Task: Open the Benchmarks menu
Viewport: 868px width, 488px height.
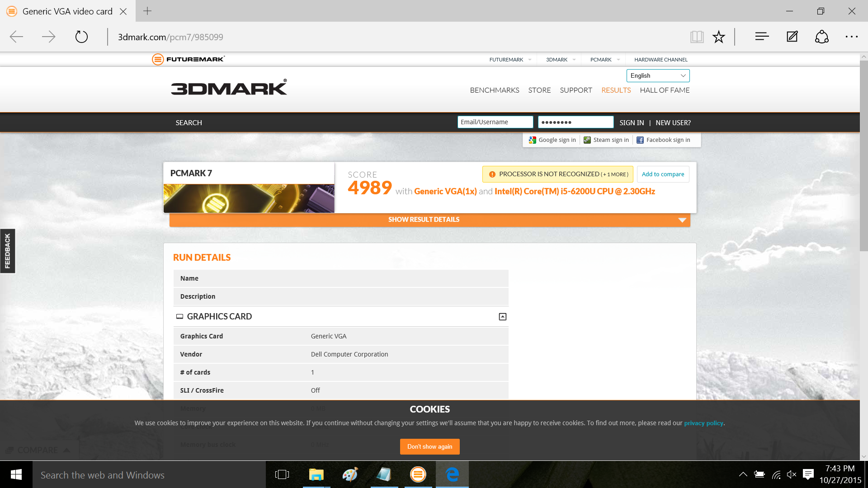Action: (x=494, y=90)
